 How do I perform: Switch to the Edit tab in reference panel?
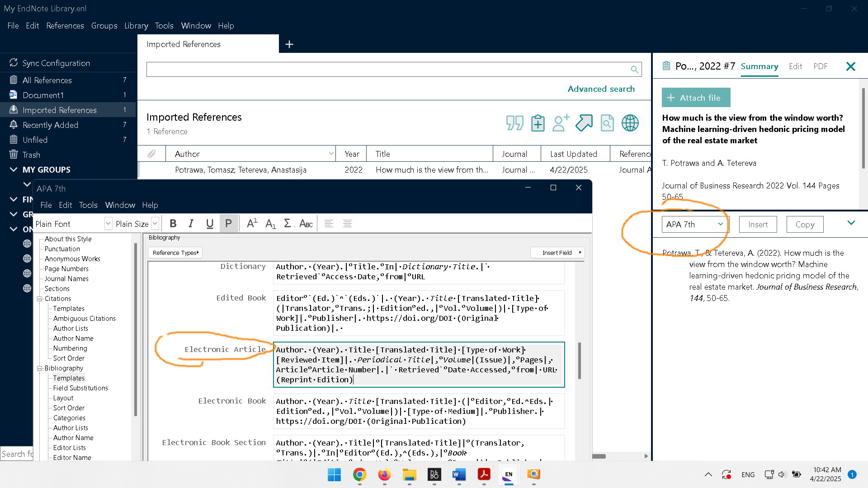tap(795, 66)
